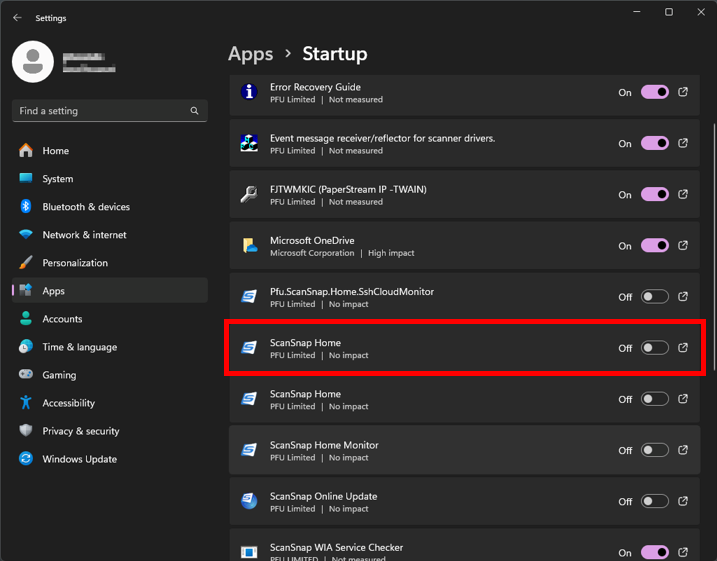717x561 pixels.
Task: Click the 'Startup' page heading
Action: [x=335, y=54]
